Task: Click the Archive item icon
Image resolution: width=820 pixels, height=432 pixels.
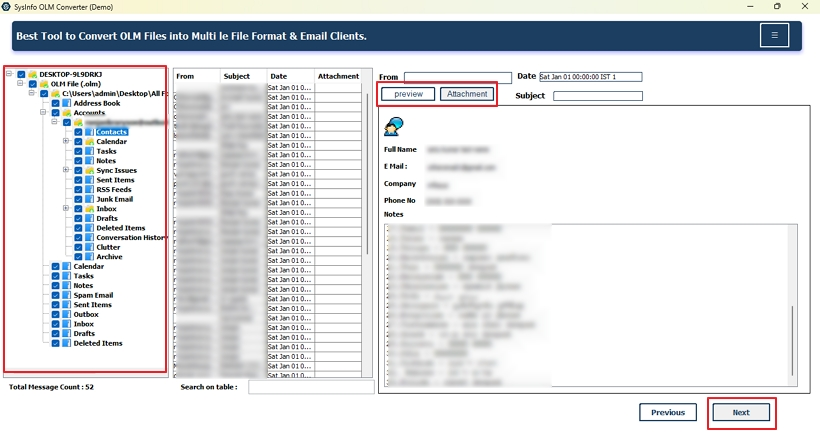Action: (89, 257)
